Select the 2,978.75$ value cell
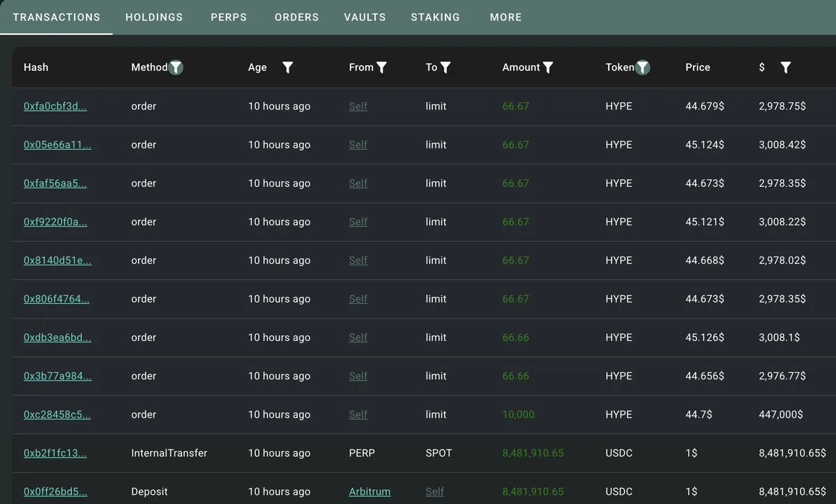The image size is (836, 504). (782, 106)
